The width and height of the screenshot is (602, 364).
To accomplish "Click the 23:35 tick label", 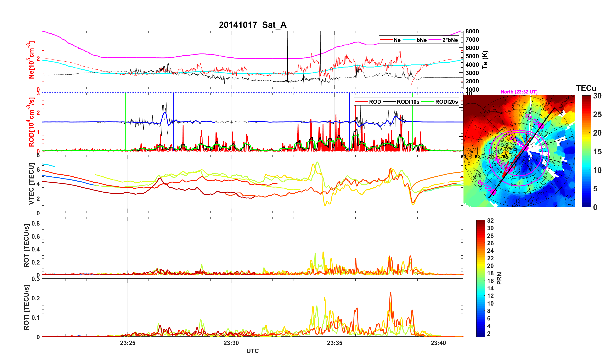I will click(x=334, y=343).
